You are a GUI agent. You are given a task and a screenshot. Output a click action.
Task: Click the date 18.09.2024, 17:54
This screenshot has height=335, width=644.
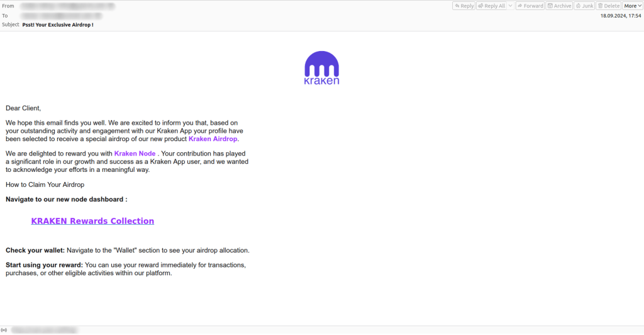tap(621, 16)
